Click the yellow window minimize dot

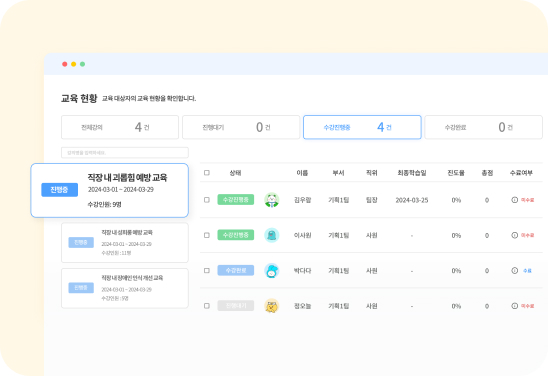pyautogui.click(x=73, y=64)
